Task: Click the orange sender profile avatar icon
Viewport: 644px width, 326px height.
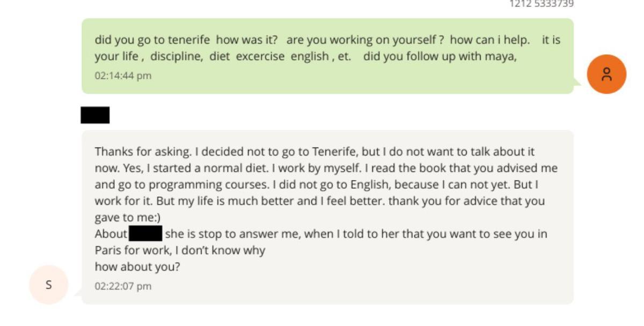Action: (606, 74)
